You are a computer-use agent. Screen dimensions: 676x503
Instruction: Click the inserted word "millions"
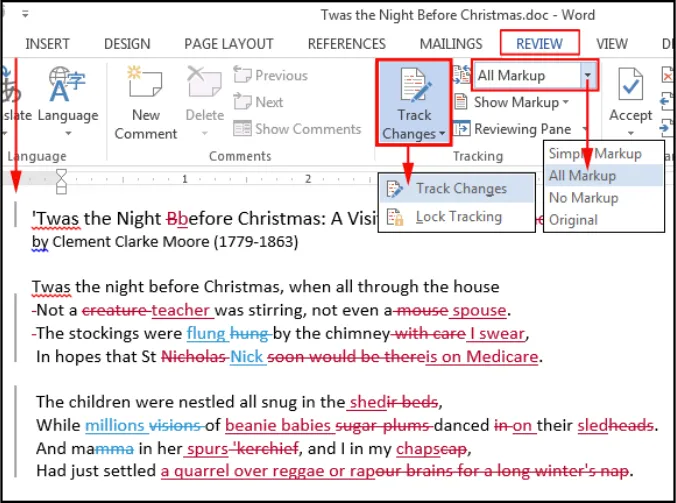pyautogui.click(x=114, y=425)
